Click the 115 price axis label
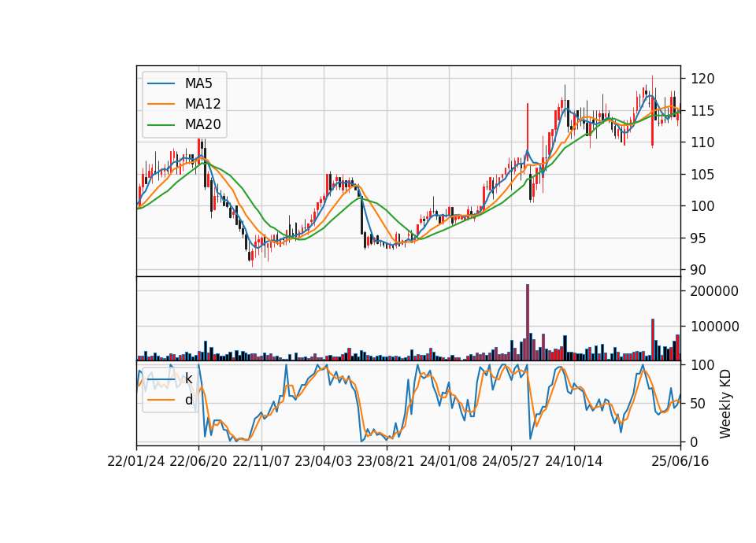This screenshot has width=756, height=543. 702,111
